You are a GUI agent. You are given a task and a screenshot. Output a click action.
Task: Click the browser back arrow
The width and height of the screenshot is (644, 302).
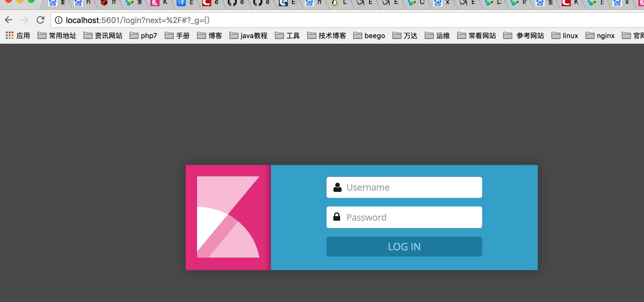(x=9, y=20)
